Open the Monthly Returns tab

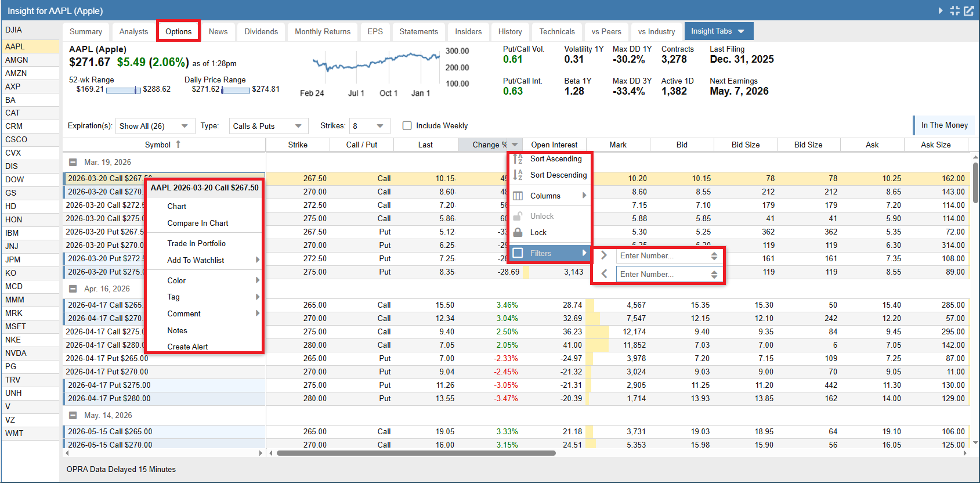click(323, 31)
